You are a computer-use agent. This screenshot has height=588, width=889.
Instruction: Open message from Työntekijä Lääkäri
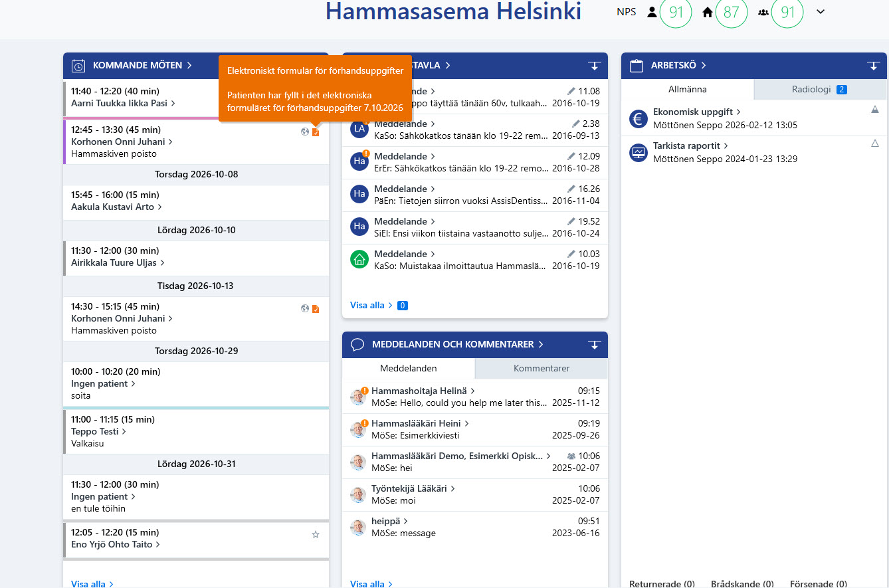click(x=413, y=488)
